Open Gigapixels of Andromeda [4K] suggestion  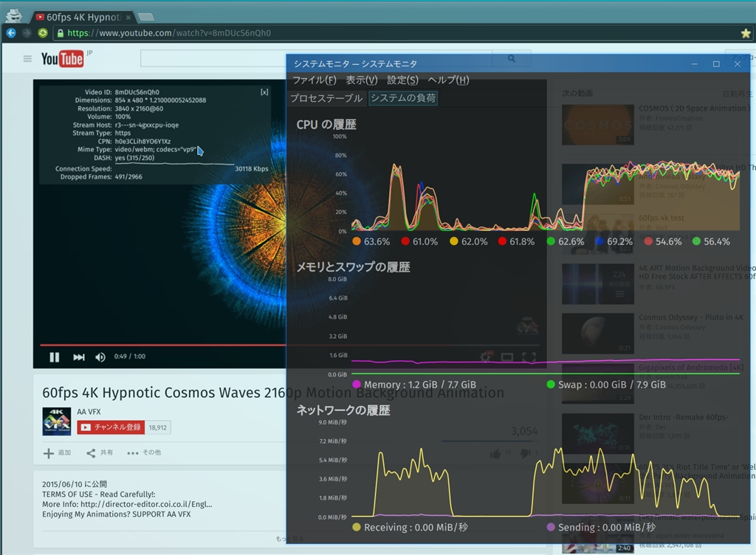click(x=691, y=368)
